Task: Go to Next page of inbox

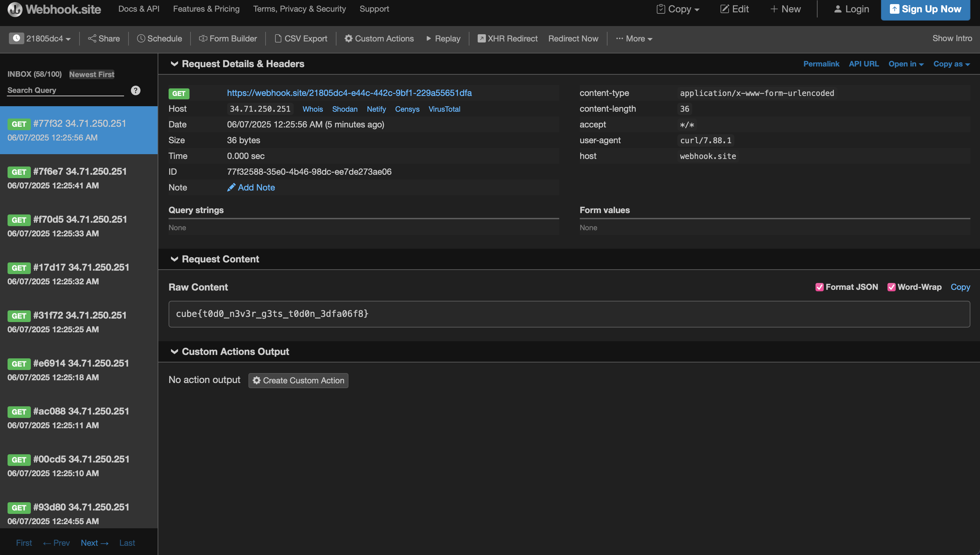Action: pyautogui.click(x=95, y=543)
